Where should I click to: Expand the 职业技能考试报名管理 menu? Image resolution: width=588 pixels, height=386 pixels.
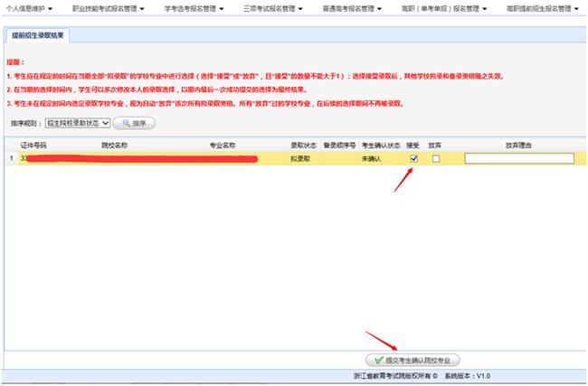[113, 7]
